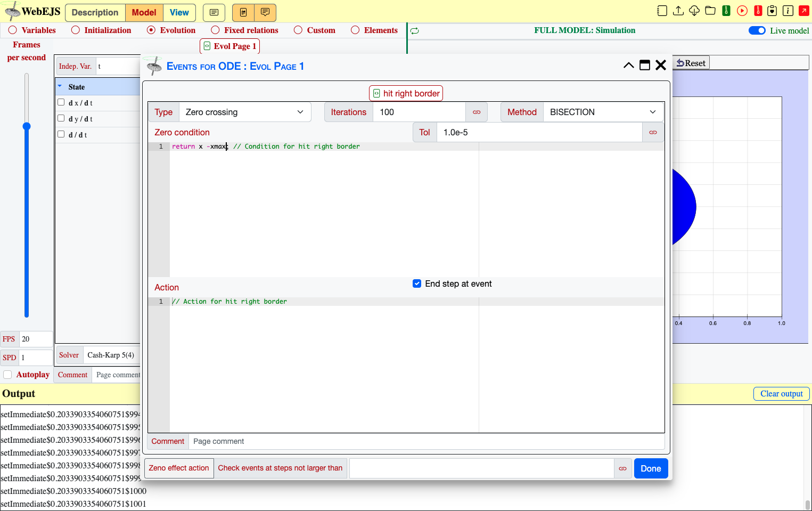This screenshot has height=511, width=812.
Task: Open the folder icon in top toolbar
Action: coord(710,11)
